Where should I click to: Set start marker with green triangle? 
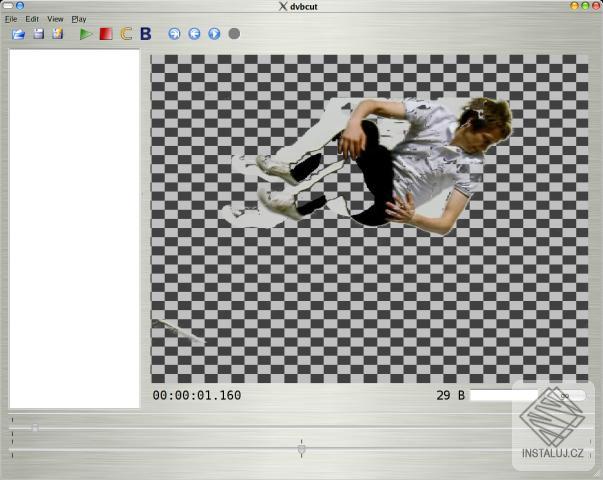(86, 34)
